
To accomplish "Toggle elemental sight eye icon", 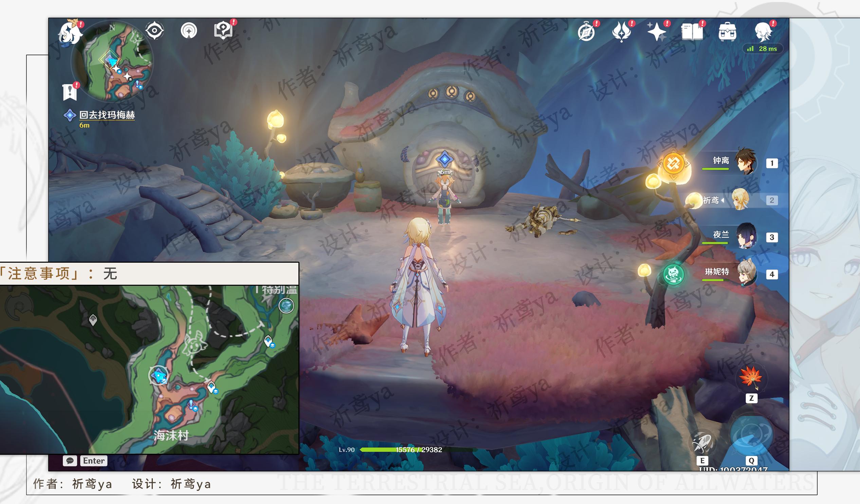I will coord(154,31).
